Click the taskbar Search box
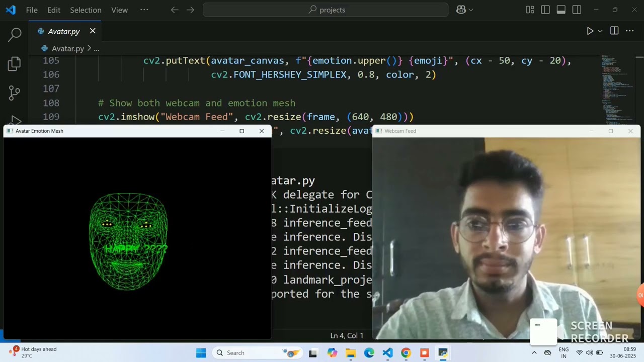 click(x=258, y=353)
